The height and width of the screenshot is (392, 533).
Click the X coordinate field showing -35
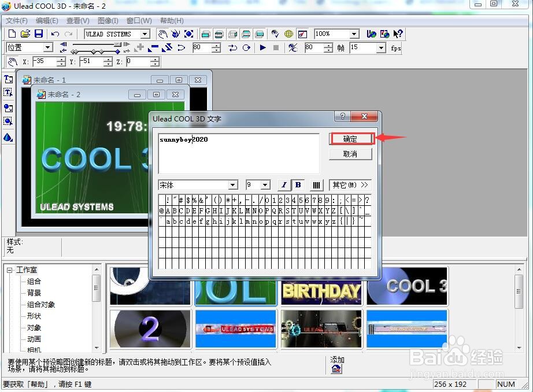pos(45,61)
